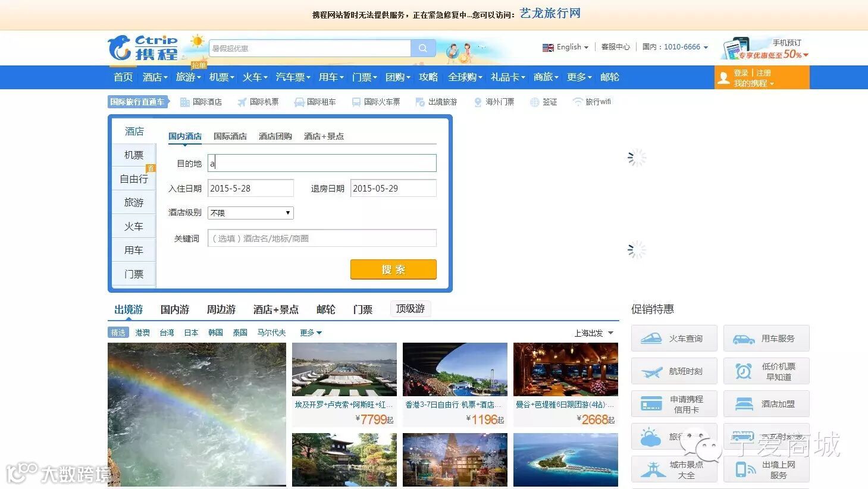
Task: Click the user avatar icon beside 登录
Action: pos(723,78)
